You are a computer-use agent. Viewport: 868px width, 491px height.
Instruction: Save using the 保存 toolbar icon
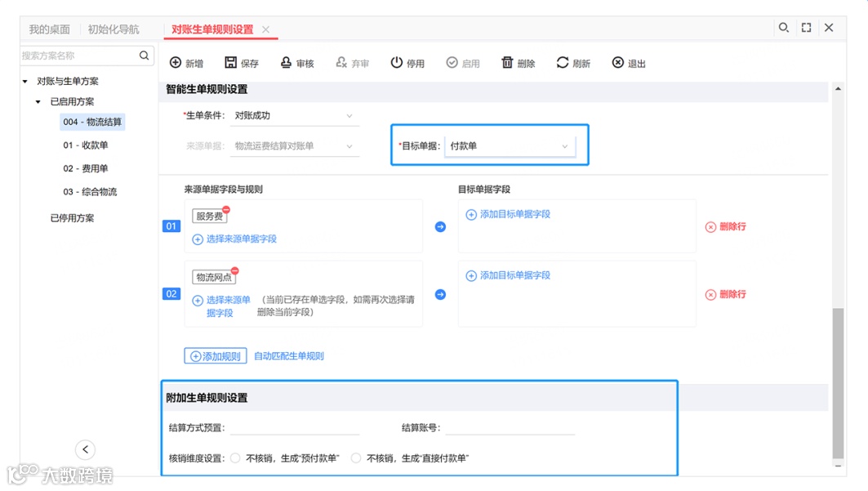231,63
